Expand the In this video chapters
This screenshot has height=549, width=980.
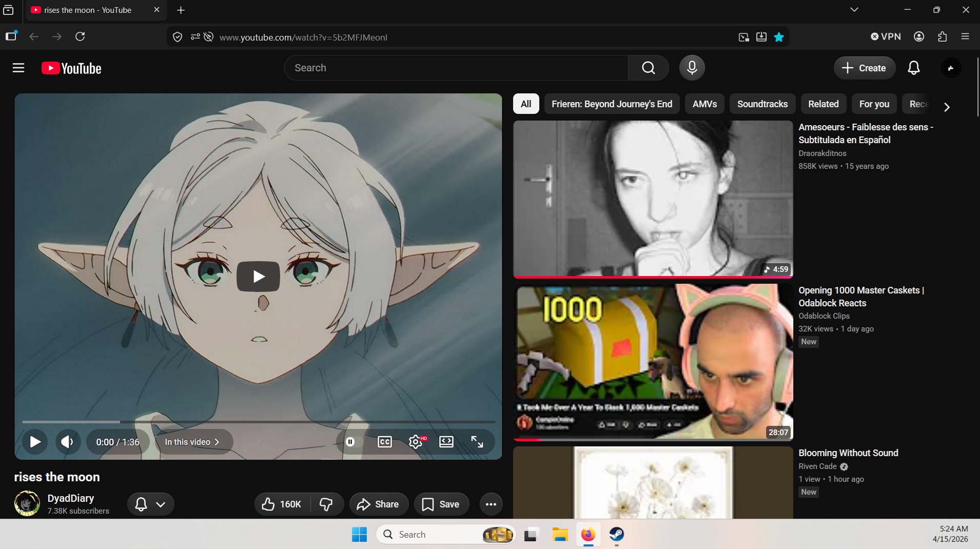coord(192,442)
